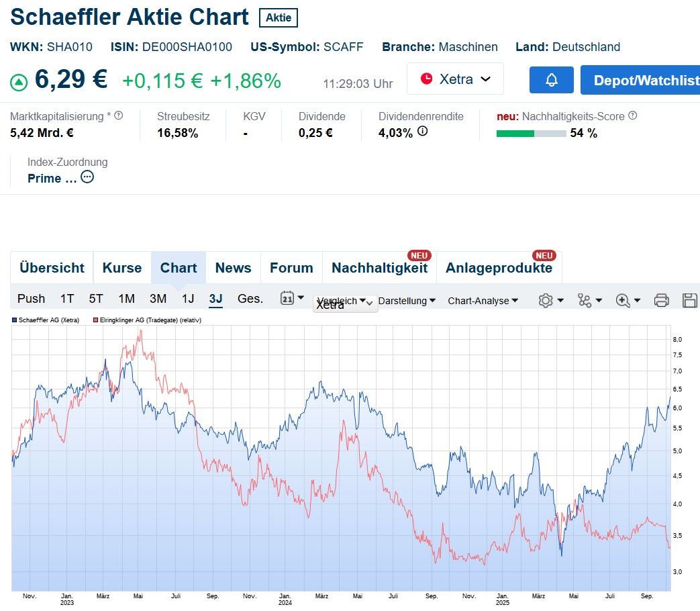This screenshot has width=700, height=611.
Task: Open the Nachhaltigkeit tab
Action: (x=379, y=268)
